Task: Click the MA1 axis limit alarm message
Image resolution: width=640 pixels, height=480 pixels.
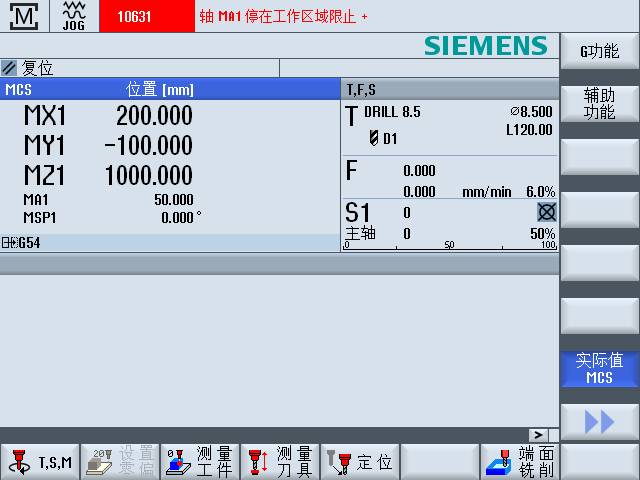Action: [285, 17]
